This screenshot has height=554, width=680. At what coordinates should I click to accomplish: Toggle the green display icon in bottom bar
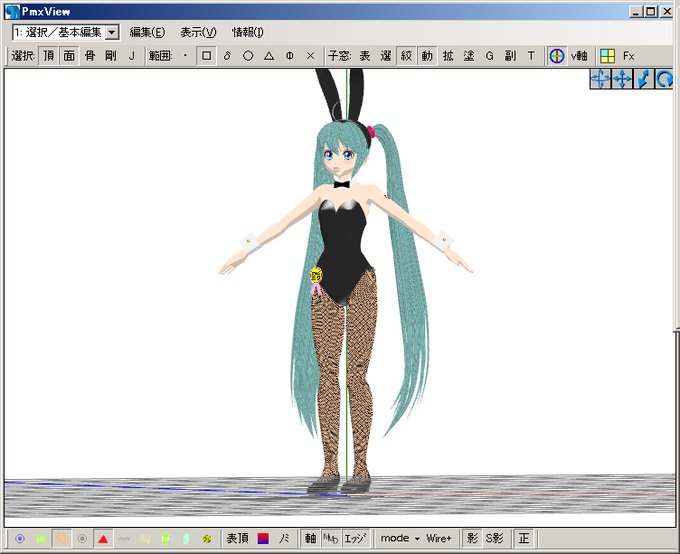41,539
